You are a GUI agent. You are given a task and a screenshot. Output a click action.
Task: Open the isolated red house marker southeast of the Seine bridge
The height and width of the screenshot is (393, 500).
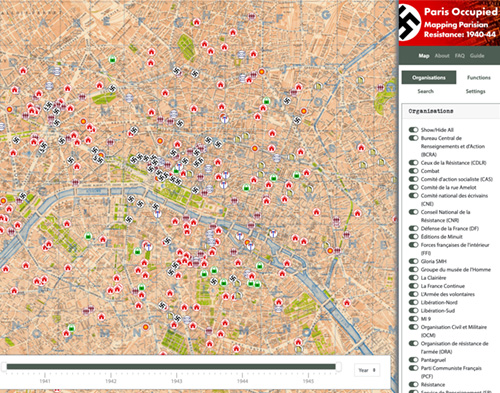(347, 303)
